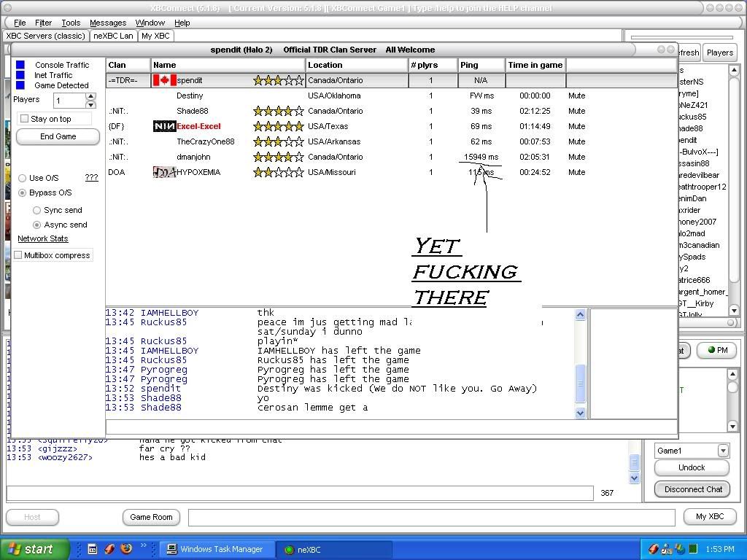747x560 pixels.
Task: Switch to the neXBC Lan tab
Action: tap(114, 36)
